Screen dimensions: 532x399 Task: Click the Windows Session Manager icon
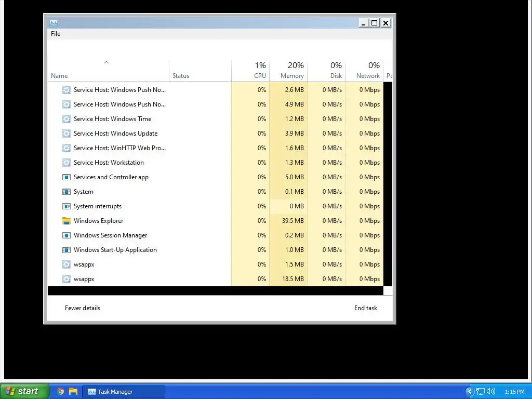(x=66, y=235)
